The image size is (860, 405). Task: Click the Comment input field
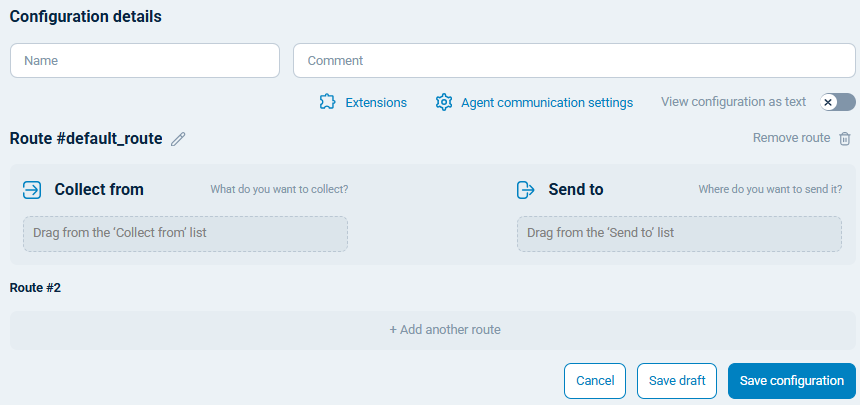(x=574, y=60)
